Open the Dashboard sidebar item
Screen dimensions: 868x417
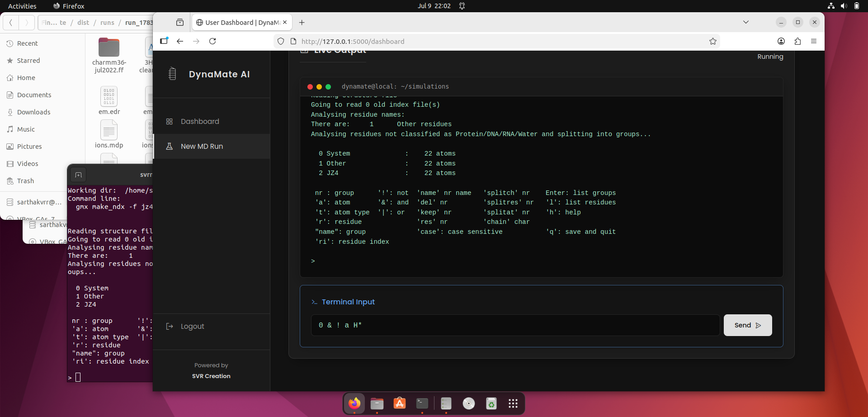coord(212,121)
